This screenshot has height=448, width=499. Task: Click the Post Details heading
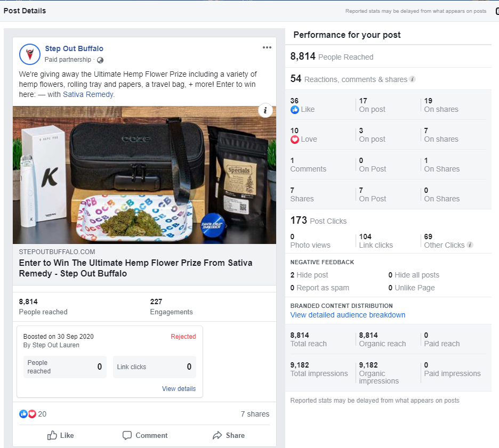pos(25,11)
